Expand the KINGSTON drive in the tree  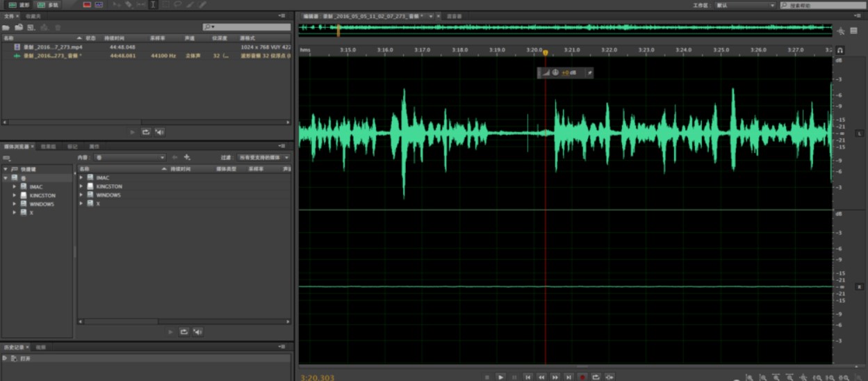(x=15, y=195)
